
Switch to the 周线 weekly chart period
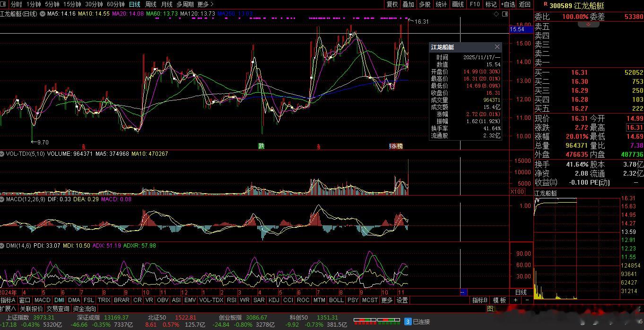coord(151,4)
